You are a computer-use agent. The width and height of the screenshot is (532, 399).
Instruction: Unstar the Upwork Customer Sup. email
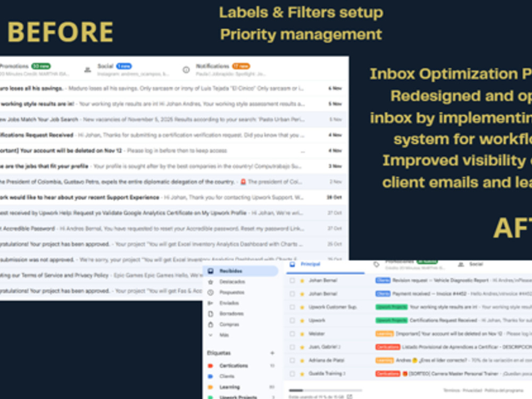point(302,307)
